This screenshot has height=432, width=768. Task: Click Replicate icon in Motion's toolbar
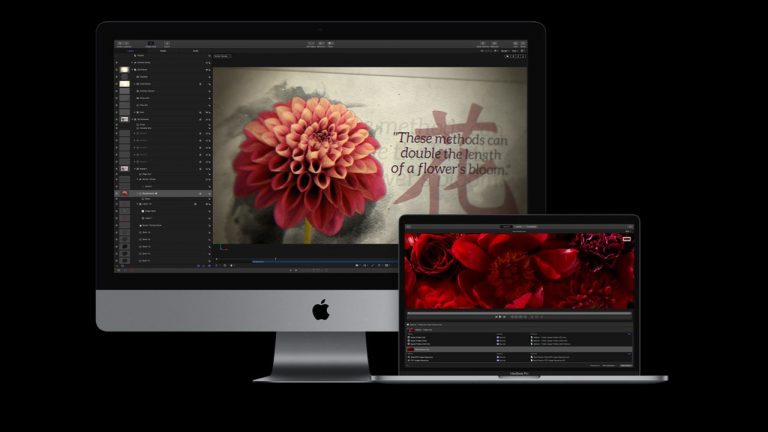(494, 44)
